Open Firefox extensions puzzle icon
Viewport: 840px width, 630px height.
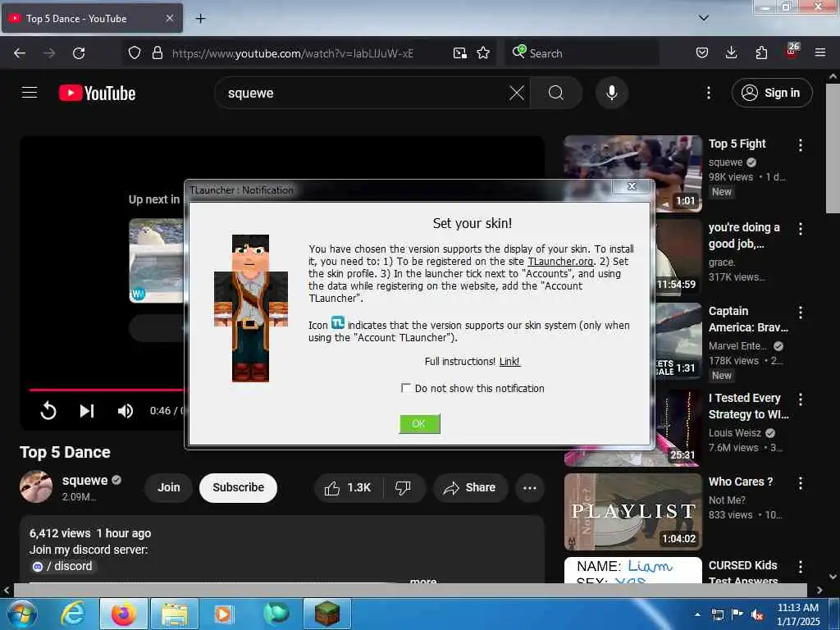point(761,53)
